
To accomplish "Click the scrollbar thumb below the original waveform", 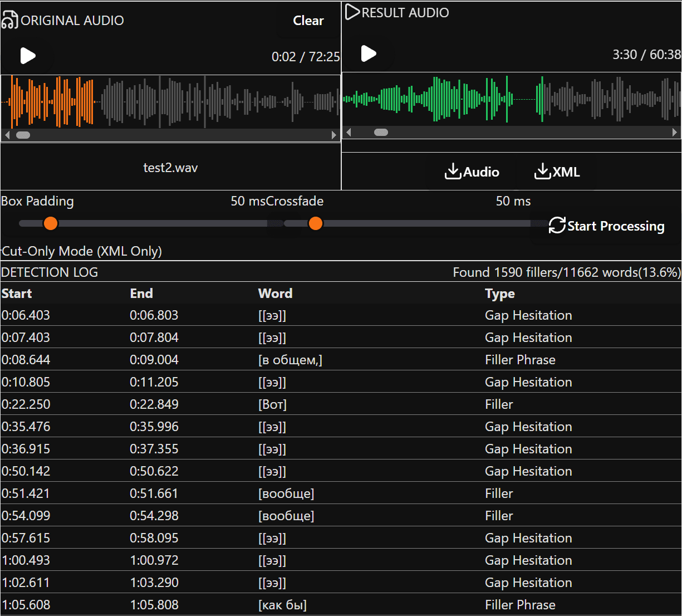I will pyautogui.click(x=23, y=135).
